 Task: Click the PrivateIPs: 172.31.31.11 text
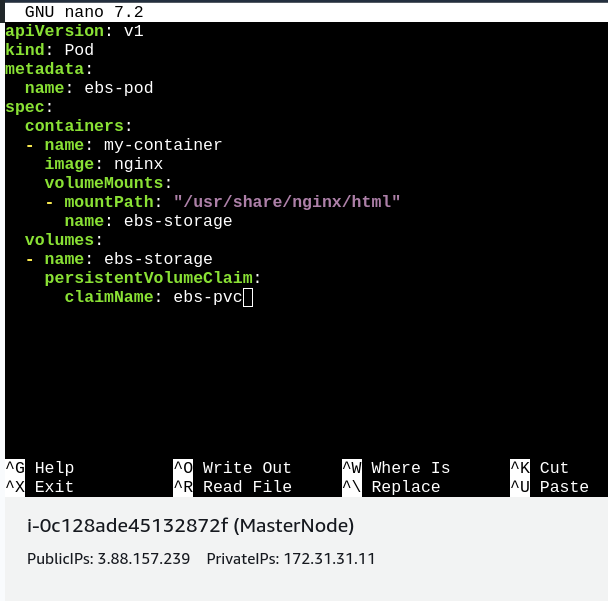pyautogui.click(x=291, y=559)
